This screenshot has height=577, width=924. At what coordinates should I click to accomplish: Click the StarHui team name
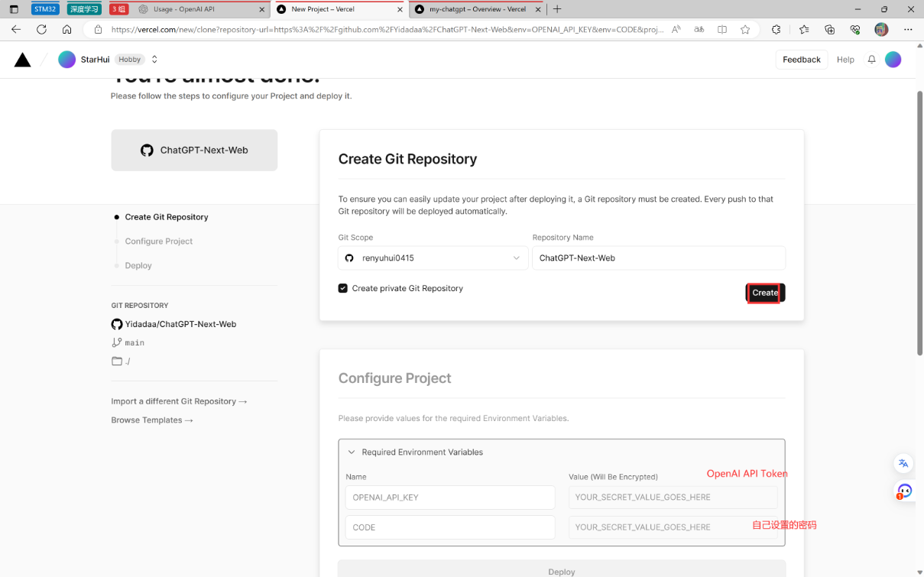point(96,60)
